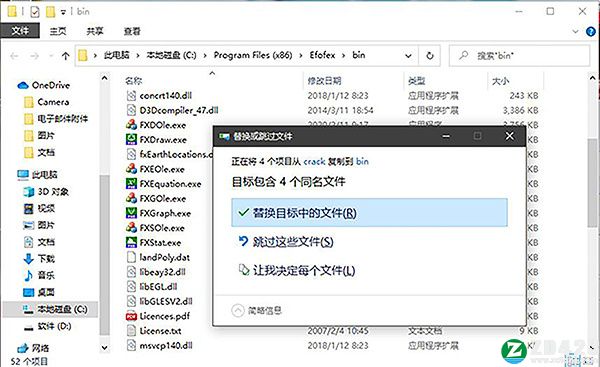Click the 搜索"bin" search field
Screen dimensions: 600x367
(520, 56)
